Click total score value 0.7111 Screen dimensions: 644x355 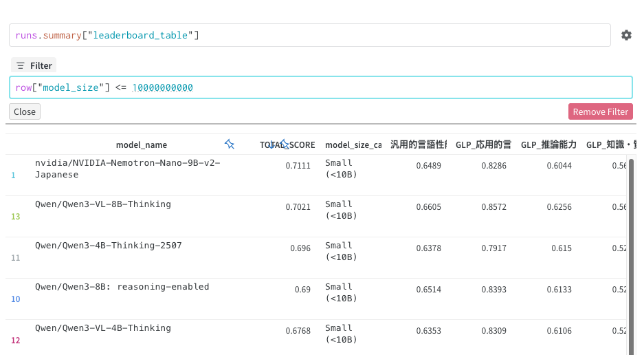tap(298, 165)
